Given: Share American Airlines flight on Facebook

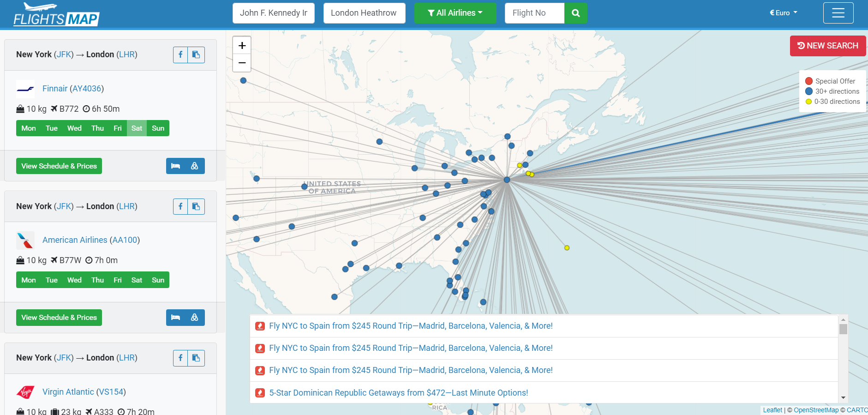Looking at the screenshot, I should coord(180,206).
